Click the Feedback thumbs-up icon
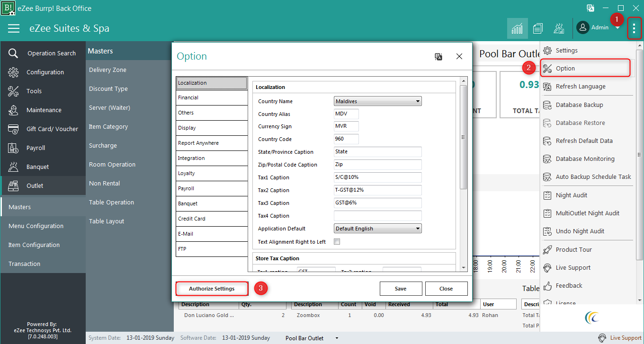Viewport: 644px width, 344px height. [547, 285]
